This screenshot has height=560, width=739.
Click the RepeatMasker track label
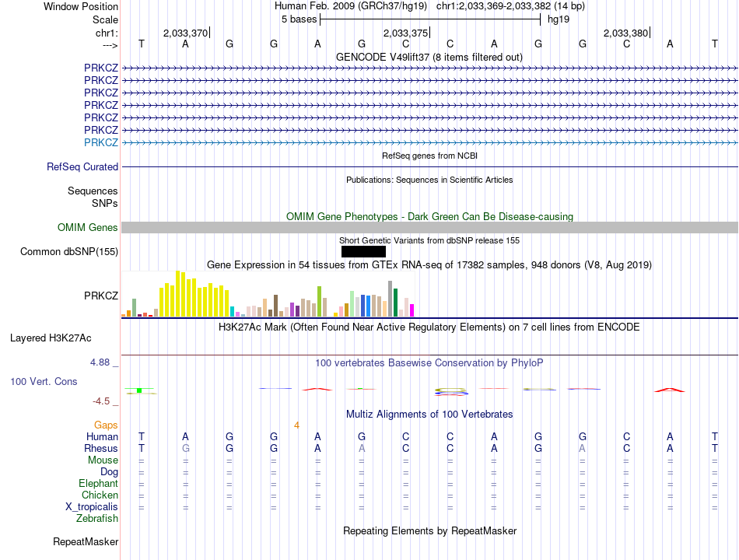point(86,542)
